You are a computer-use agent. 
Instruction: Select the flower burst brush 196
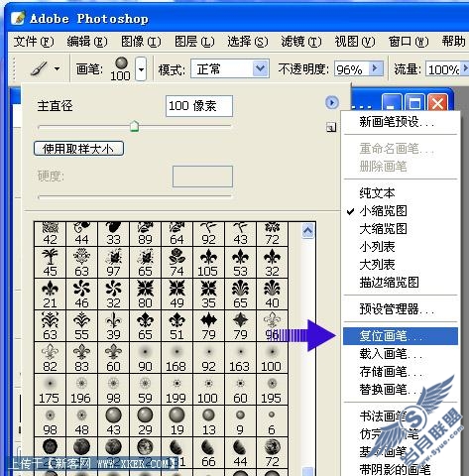(81, 390)
